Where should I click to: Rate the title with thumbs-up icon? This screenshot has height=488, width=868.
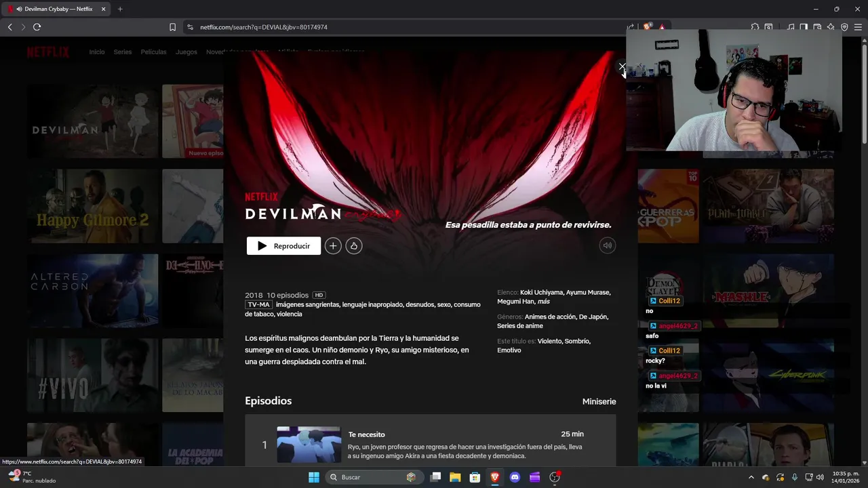tap(354, 246)
